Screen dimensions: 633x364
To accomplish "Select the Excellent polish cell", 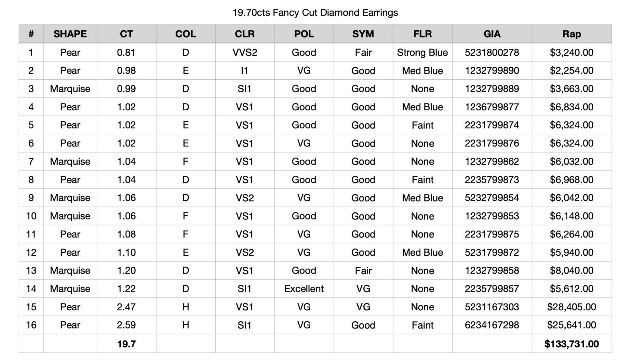I will [x=304, y=289].
